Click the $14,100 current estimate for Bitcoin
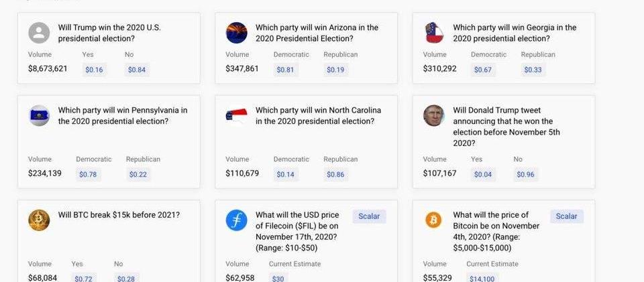Viewport: 644px width, 282px height. click(x=482, y=279)
